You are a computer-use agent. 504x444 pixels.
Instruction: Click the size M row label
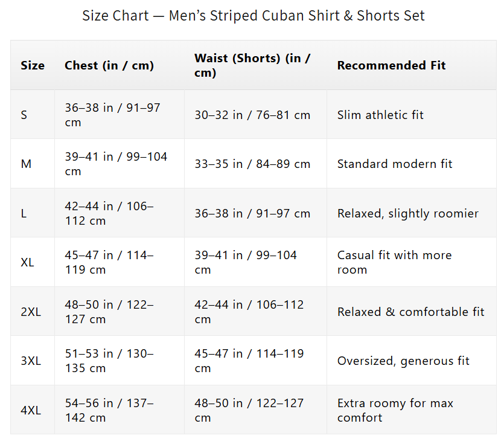(26, 164)
